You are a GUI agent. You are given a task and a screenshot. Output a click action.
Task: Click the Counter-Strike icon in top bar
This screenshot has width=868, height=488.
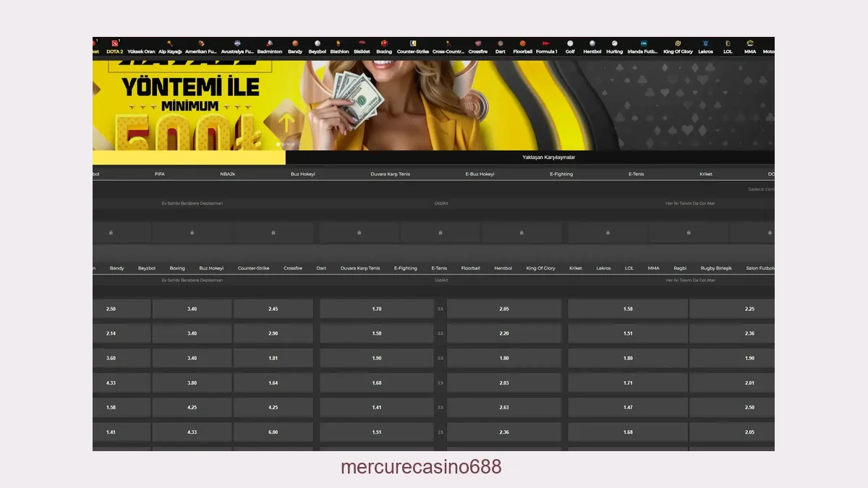412,44
